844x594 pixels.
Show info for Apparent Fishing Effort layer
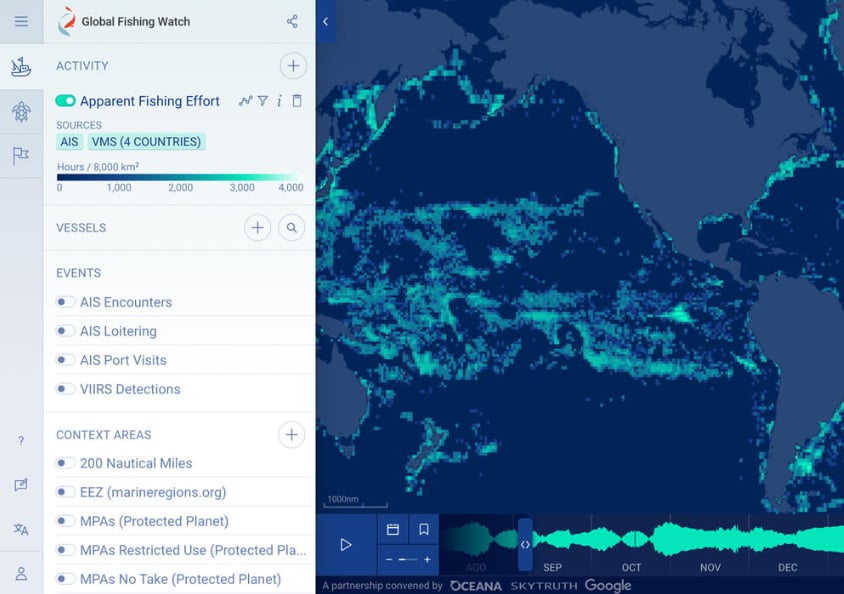[x=279, y=101]
